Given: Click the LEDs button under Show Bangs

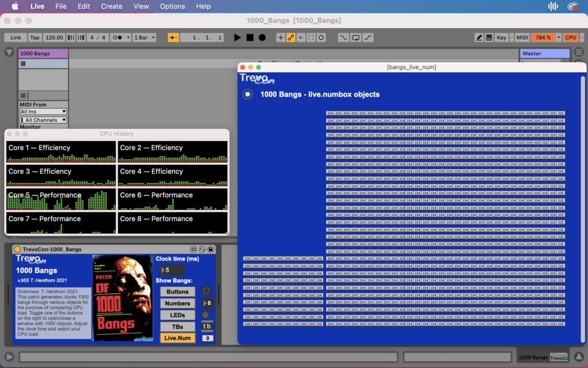Looking at the screenshot, I should coord(177,315).
